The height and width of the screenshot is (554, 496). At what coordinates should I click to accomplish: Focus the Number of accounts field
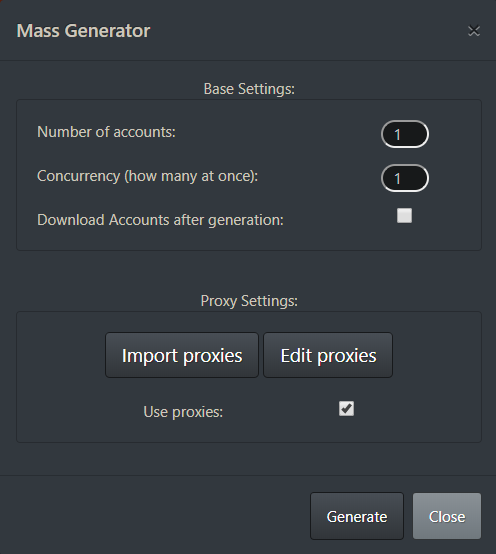405,134
